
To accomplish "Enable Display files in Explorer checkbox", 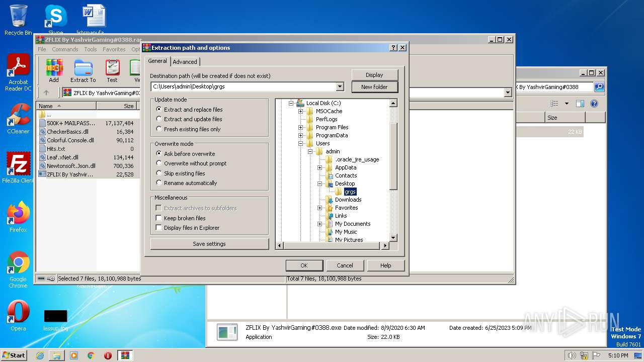I will (x=158, y=228).
